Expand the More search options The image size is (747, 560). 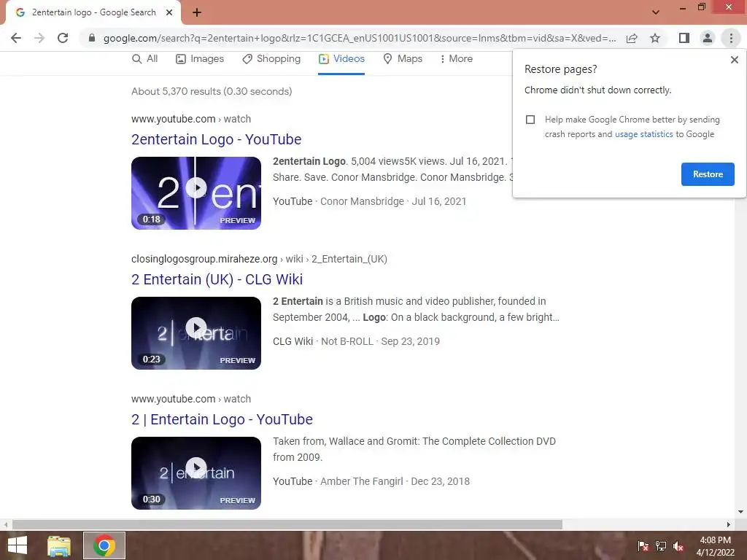(456, 58)
